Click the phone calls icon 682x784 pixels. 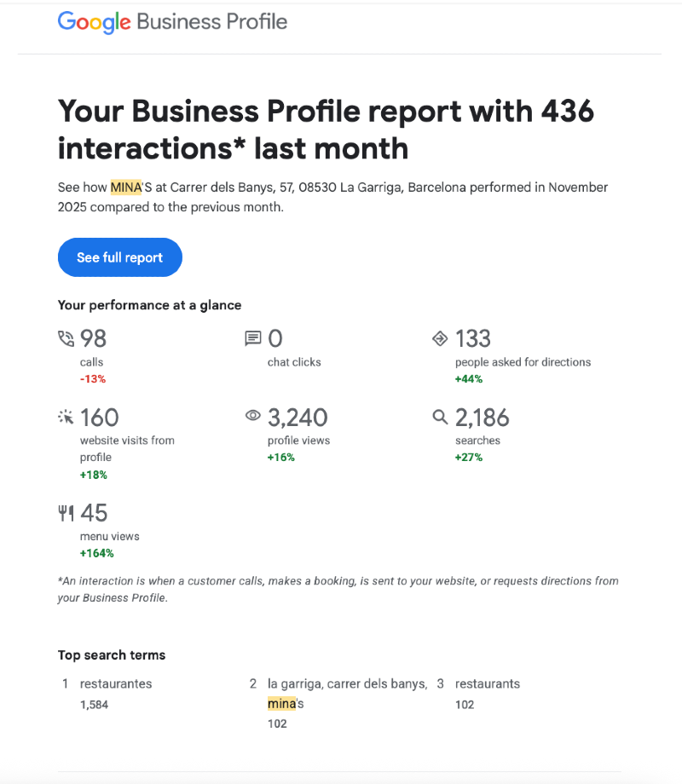point(66,339)
